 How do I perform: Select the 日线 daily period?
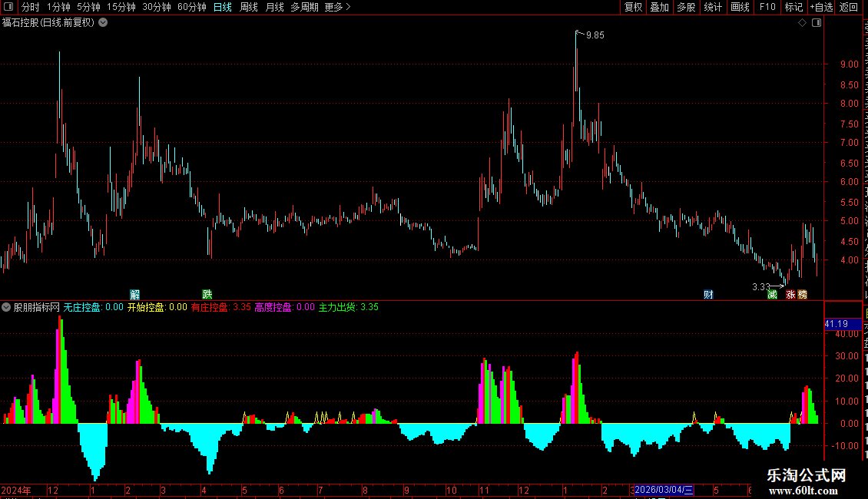point(223,7)
